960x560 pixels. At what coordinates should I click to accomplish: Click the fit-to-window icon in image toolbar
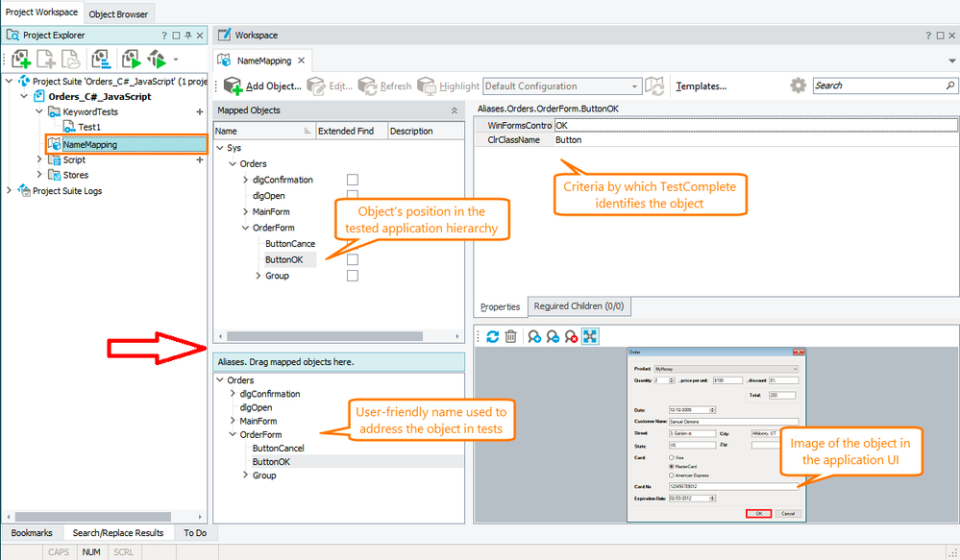[x=590, y=336]
